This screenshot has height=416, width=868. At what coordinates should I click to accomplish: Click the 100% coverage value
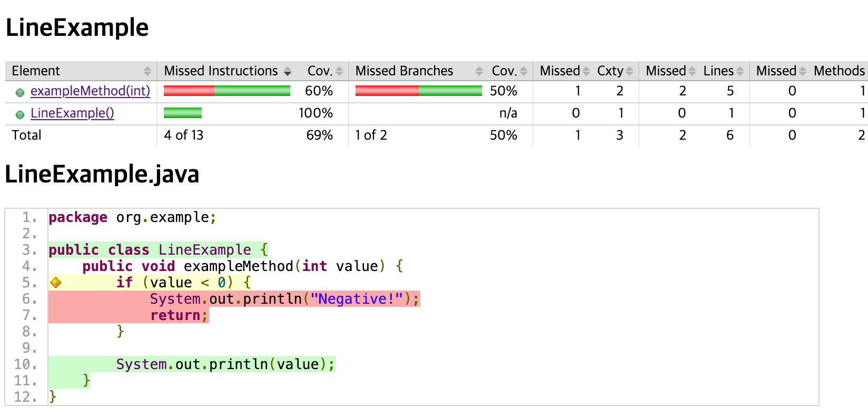coord(315,113)
